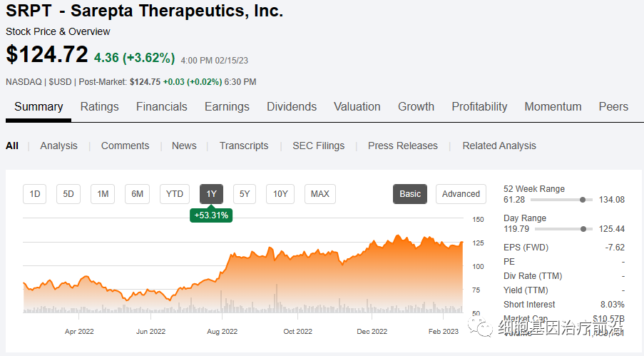Show MAX chart history

coord(320,194)
